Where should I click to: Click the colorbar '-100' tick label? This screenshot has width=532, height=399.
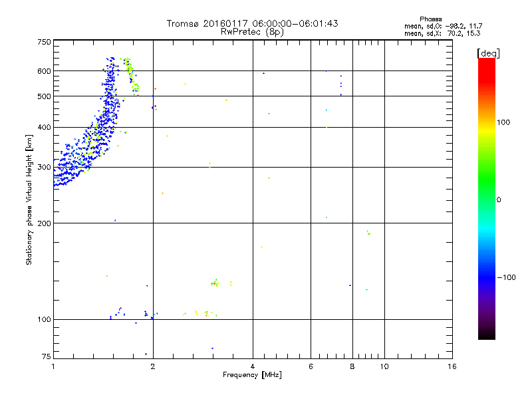(x=506, y=277)
